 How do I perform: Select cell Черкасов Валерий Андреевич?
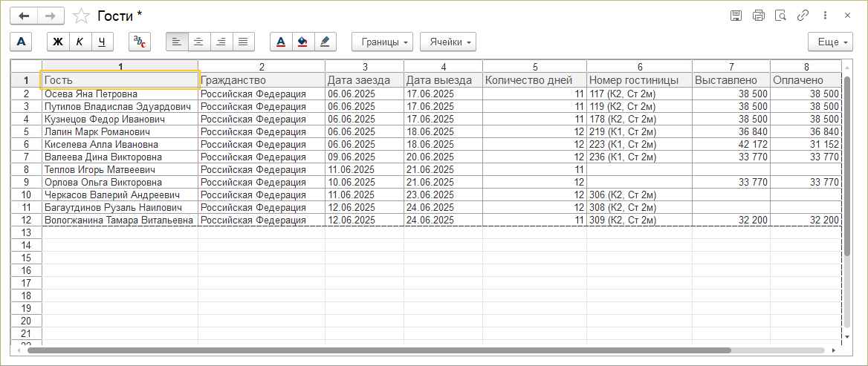[x=120, y=195]
